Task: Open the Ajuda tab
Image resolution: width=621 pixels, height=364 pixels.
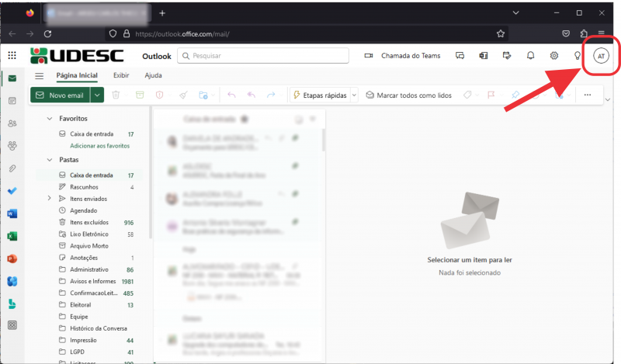Action: coord(154,76)
